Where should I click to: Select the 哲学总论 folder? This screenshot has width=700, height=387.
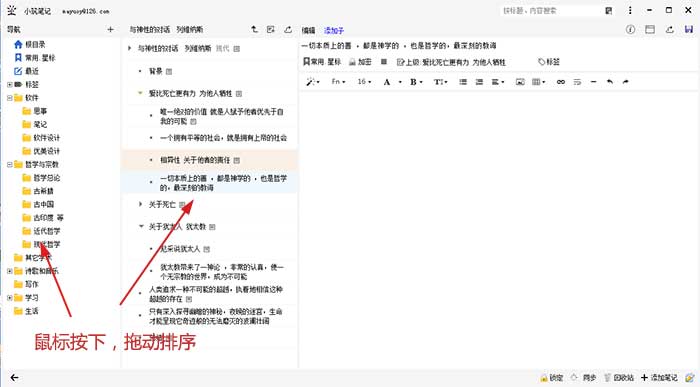(41, 178)
